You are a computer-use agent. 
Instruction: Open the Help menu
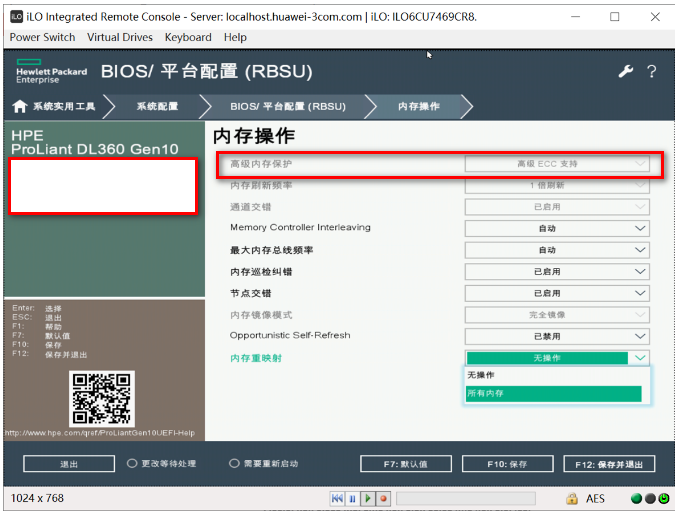click(235, 38)
